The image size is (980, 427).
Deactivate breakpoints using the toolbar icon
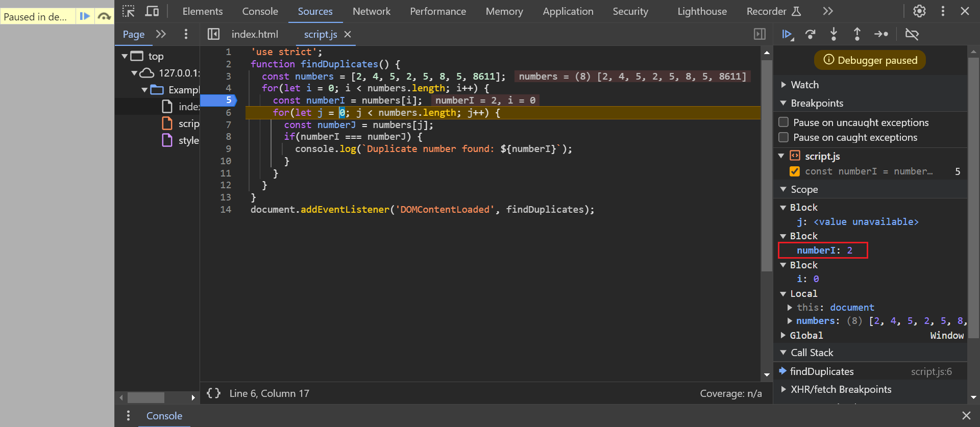912,34
